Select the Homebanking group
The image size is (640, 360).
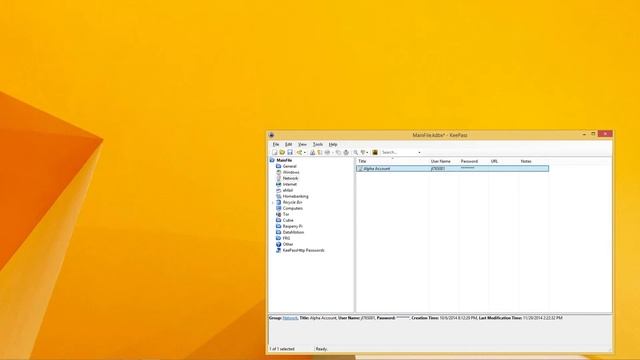pyautogui.click(x=296, y=196)
